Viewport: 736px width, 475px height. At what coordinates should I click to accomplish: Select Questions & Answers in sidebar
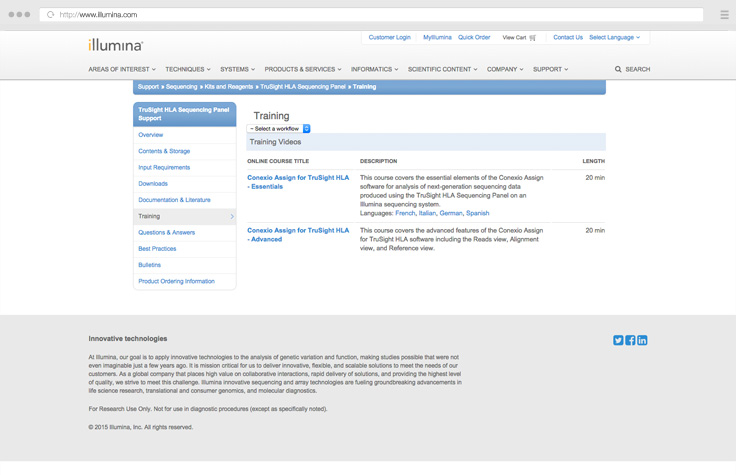pos(166,233)
